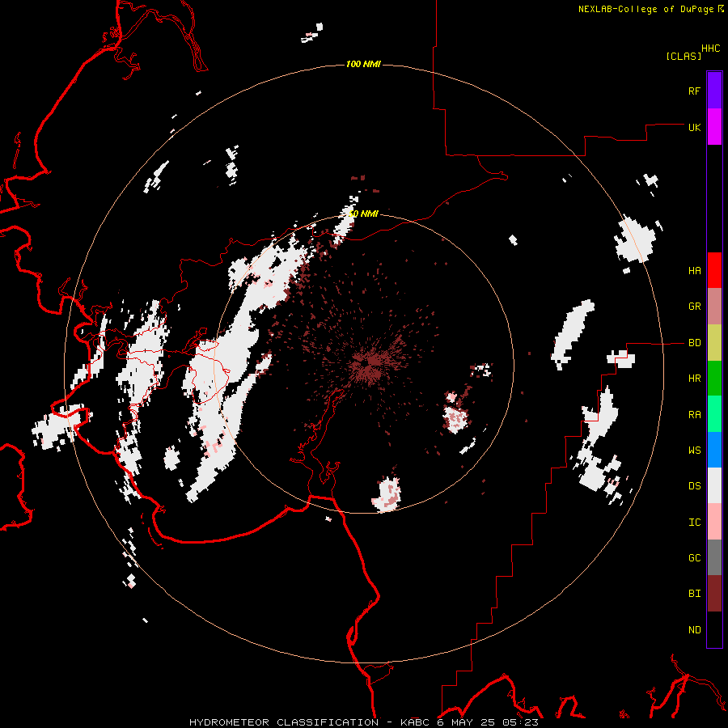
Task: Click the dark red BI swatch
Action: point(714,594)
